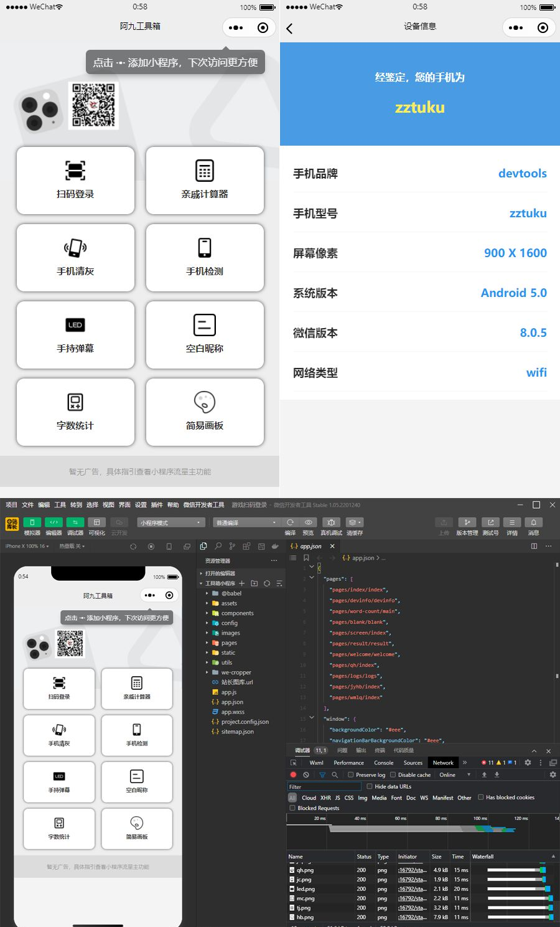Select the Img request type filter
This screenshot has width=560, height=927.
pyautogui.click(x=362, y=798)
